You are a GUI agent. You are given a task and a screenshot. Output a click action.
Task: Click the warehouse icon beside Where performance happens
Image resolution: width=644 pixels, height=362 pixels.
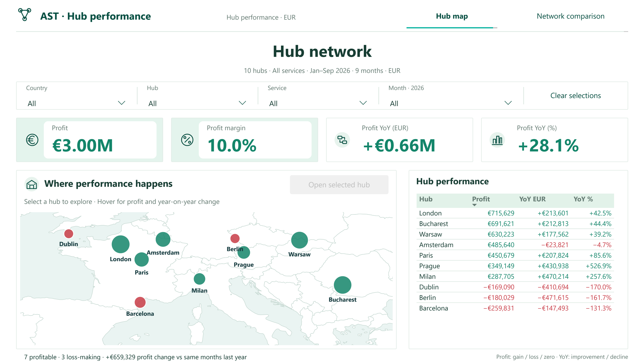(32, 184)
